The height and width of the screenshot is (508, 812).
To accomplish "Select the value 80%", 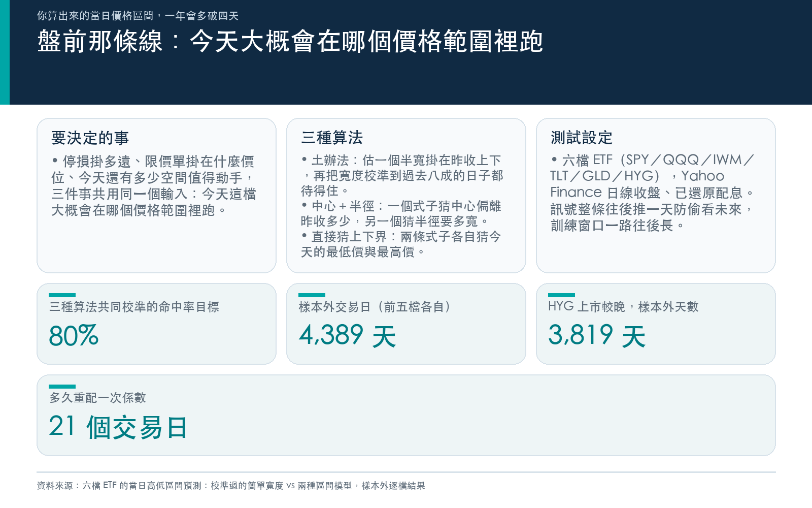I will click(74, 336).
